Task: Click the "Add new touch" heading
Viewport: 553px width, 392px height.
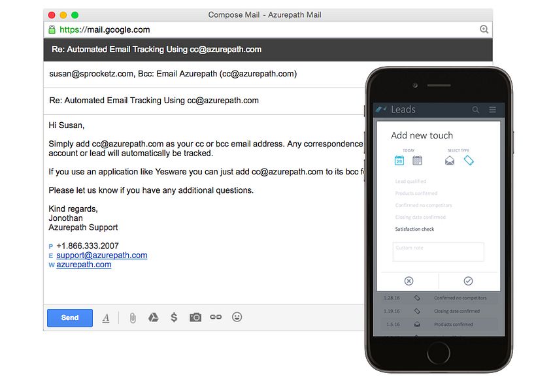Action: coord(422,135)
